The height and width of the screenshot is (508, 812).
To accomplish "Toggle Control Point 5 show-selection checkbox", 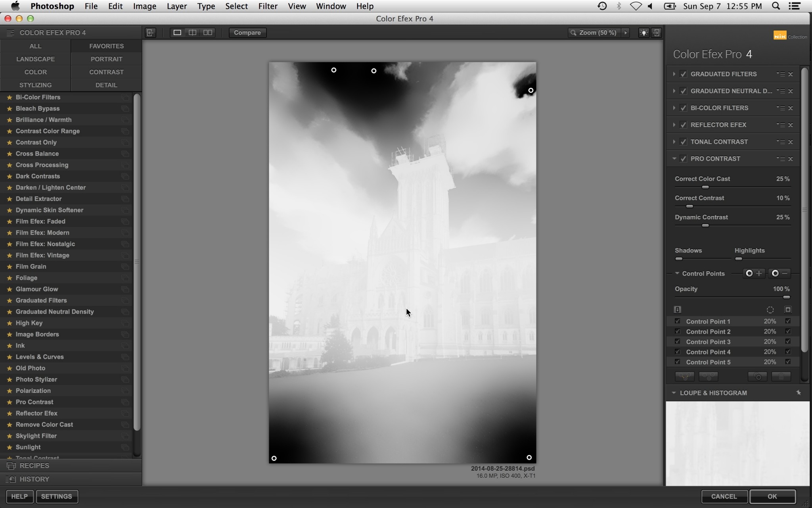I will click(x=788, y=362).
